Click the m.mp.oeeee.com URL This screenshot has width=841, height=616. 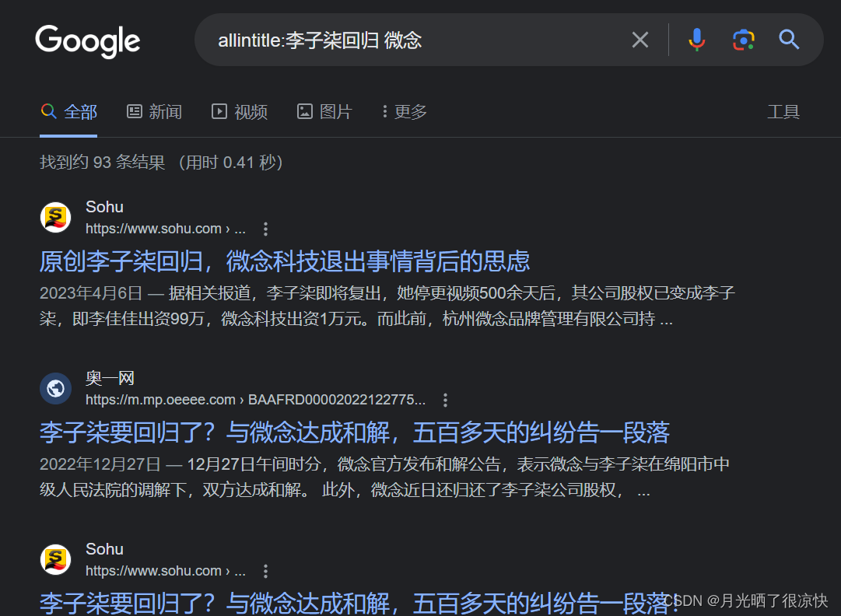pos(255,400)
